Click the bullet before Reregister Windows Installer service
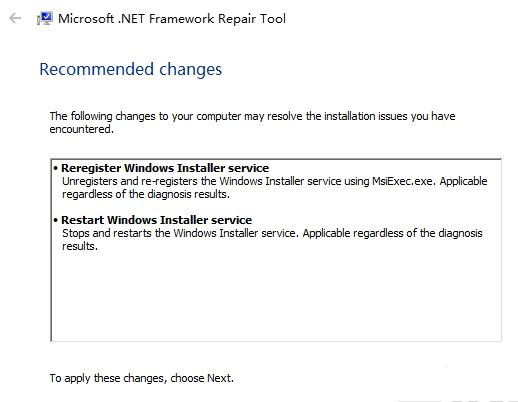 [x=56, y=168]
